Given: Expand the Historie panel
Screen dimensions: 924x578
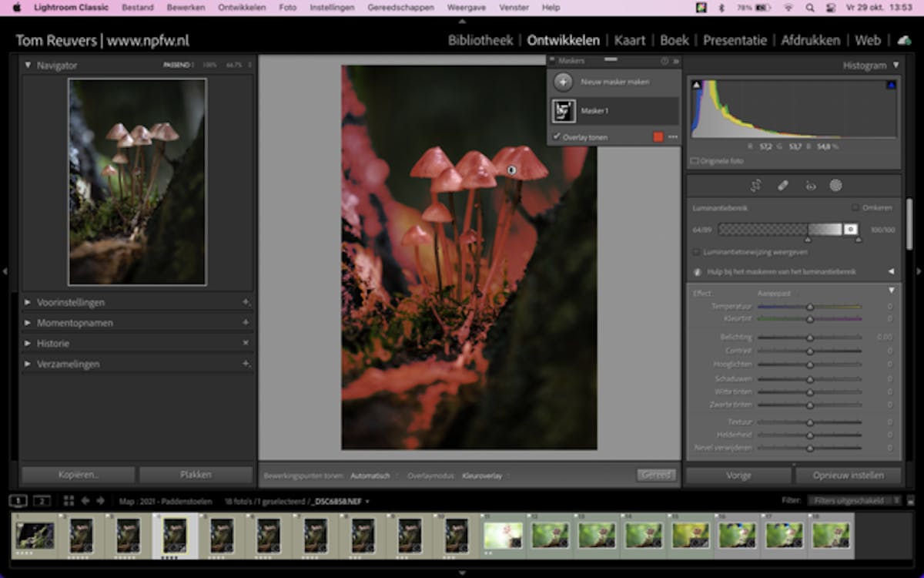Looking at the screenshot, I should [28, 343].
